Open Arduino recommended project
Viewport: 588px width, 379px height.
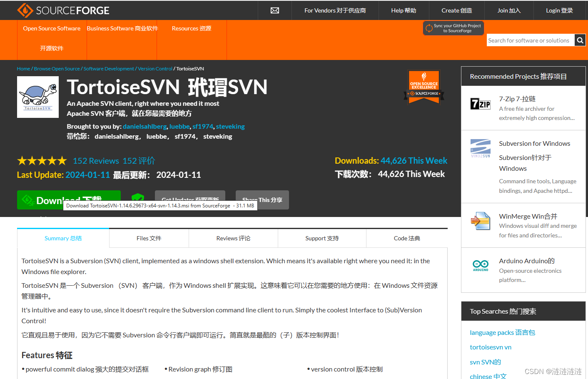point(527,261)
